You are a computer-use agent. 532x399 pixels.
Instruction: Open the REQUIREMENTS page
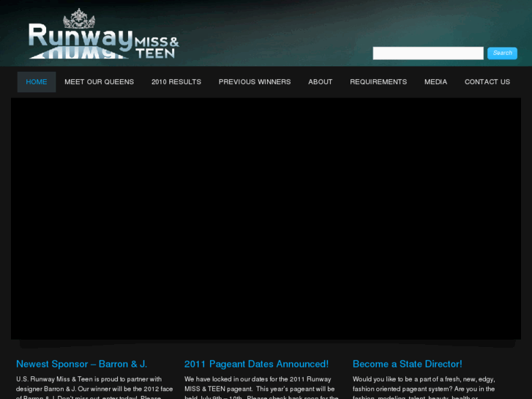click(x=378, y=82)
